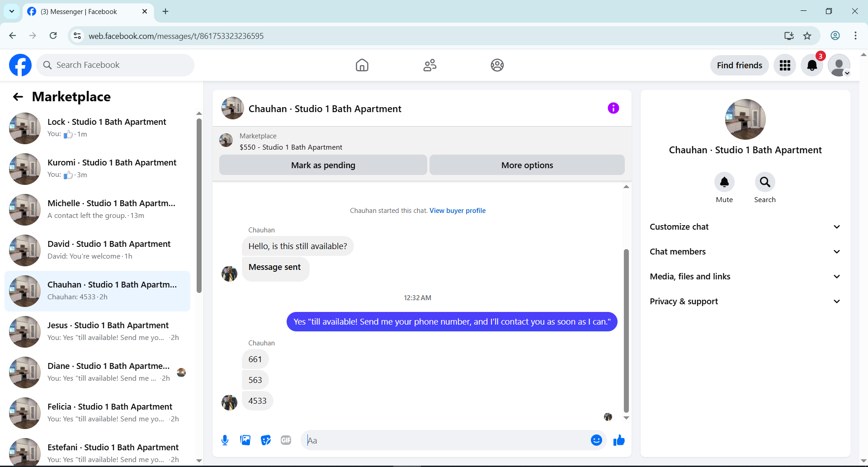This screenshot has height=467, width=868.
Task: Expand Privacy & support section
Action: 745,302
